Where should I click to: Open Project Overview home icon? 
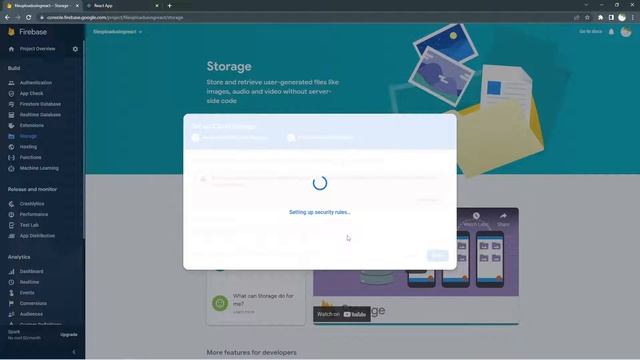point(11,49)
